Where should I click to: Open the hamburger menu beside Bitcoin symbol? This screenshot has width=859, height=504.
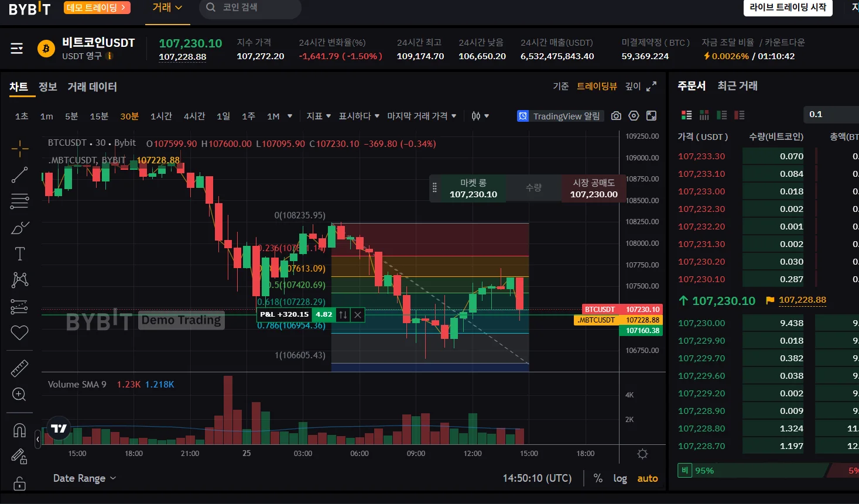click(17, 48)
